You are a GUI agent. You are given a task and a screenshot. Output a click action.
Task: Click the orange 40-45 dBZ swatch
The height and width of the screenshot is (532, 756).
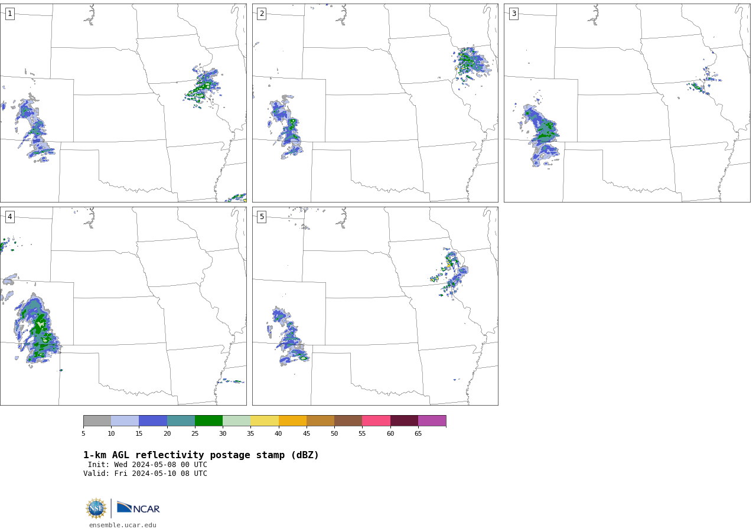[x=292, y=421]
